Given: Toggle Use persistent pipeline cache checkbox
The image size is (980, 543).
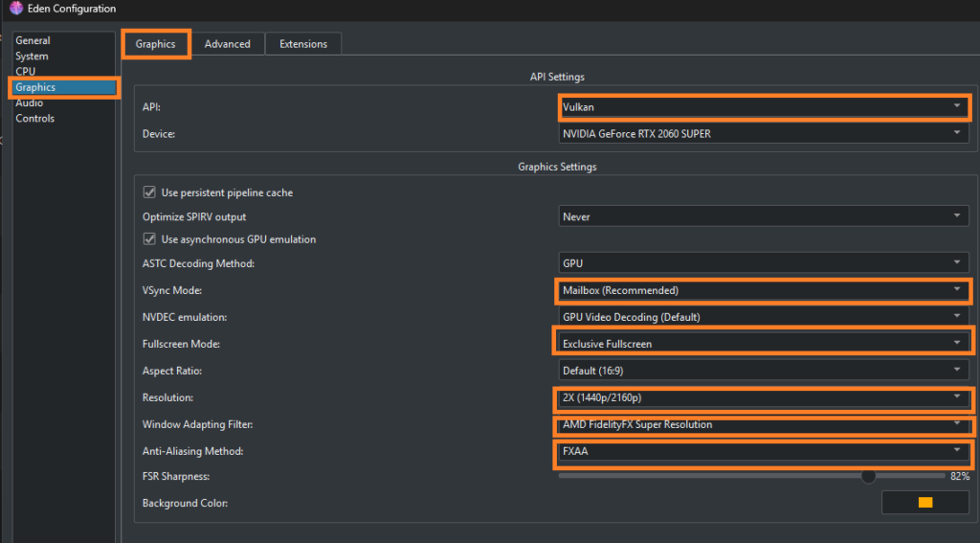Looking at the screenshot, I should coord(149,192).
